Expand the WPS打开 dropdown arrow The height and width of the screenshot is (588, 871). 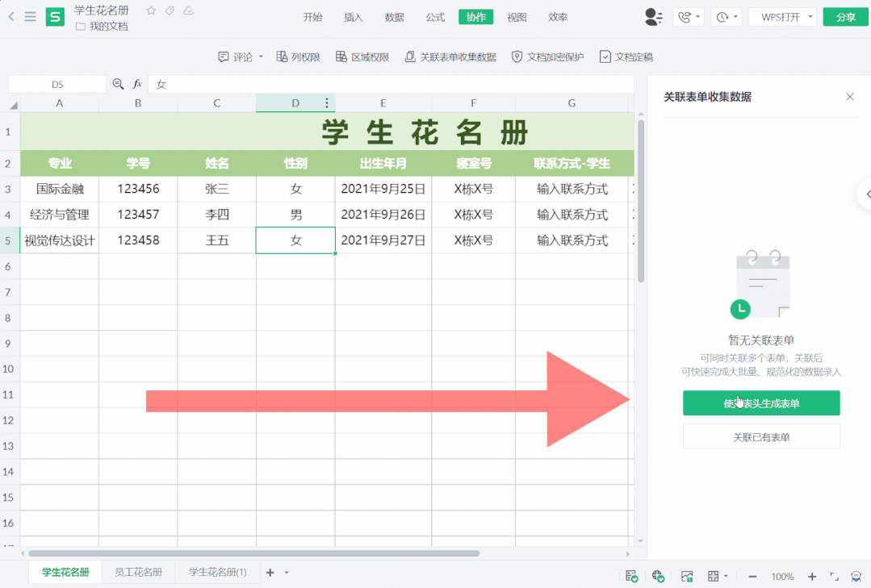click(x=810, y=17)
